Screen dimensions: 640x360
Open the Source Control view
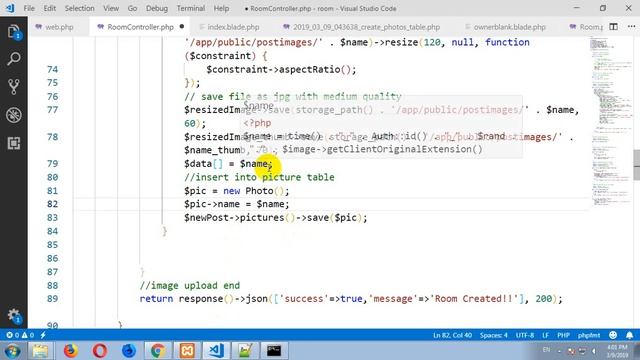point(14,87)
